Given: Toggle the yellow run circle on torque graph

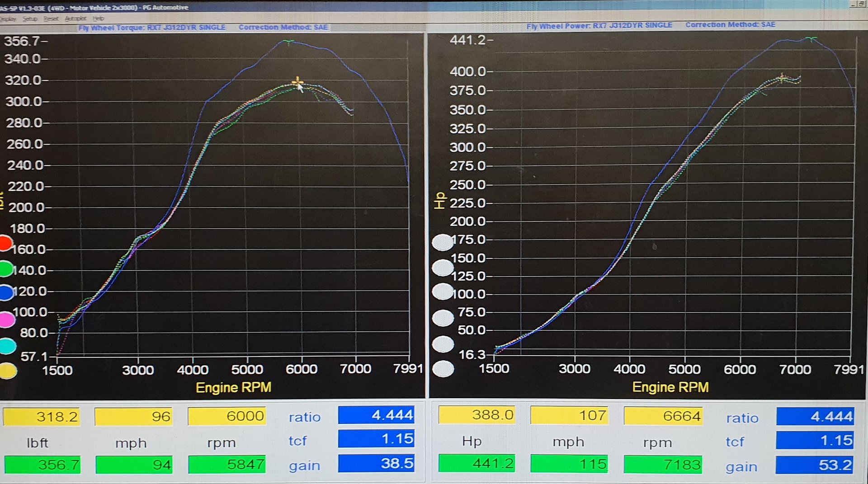Looking at the screenshot, I should (x=8, y=371).
